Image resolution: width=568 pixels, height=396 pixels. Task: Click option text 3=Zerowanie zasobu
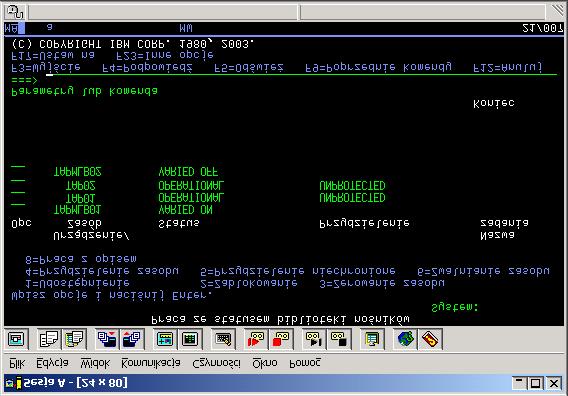click(382, 283)
